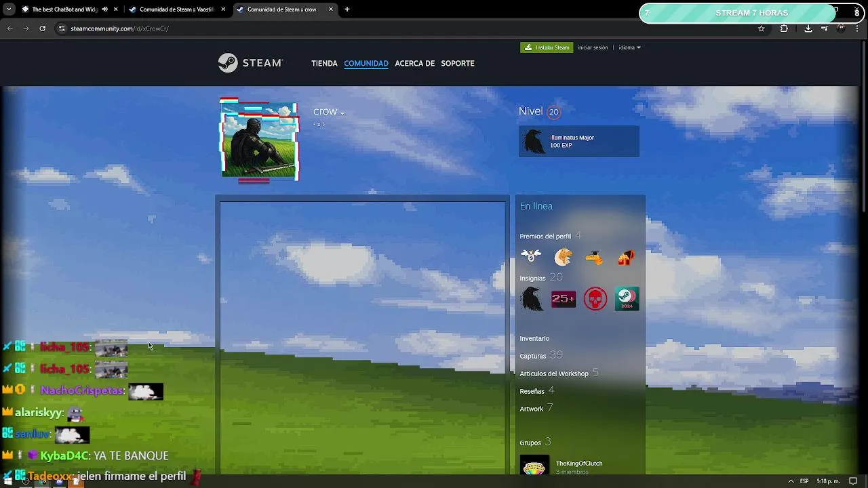
Task: Open TheKingOfClutch group link
Action: tap(579, 464)
